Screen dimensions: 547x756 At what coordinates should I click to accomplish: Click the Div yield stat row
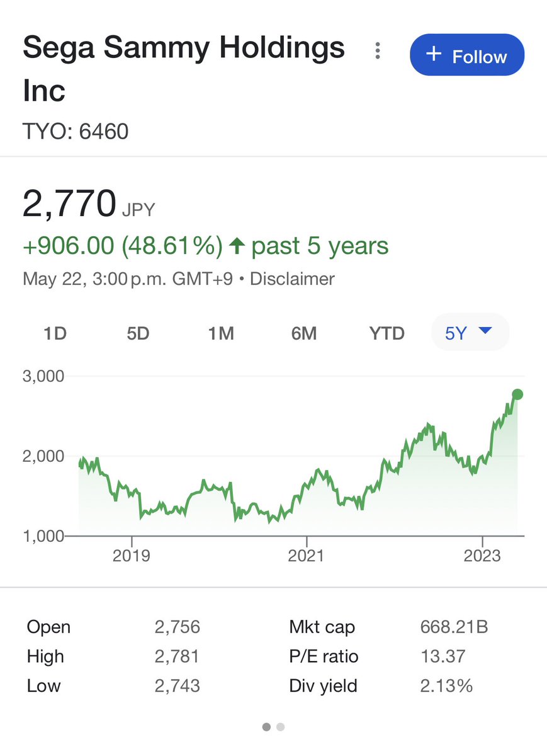coord(378,685)
